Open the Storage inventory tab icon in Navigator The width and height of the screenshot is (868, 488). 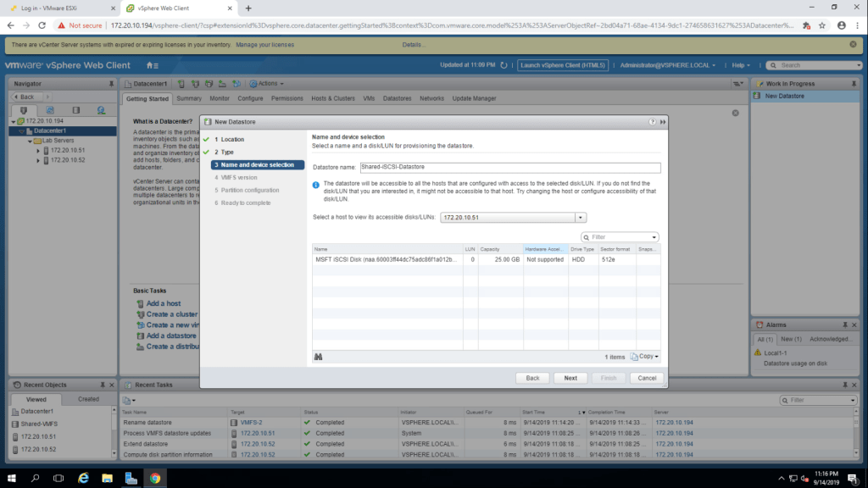[x=75, y=110]
